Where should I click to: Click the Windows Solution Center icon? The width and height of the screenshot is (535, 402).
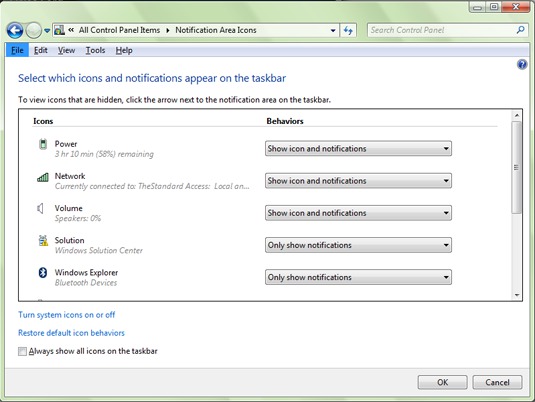(x=43, y=240)
